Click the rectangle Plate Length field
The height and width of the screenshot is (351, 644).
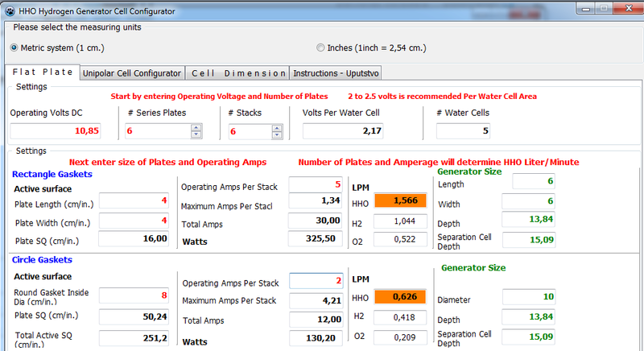click(x=134, y=200)
